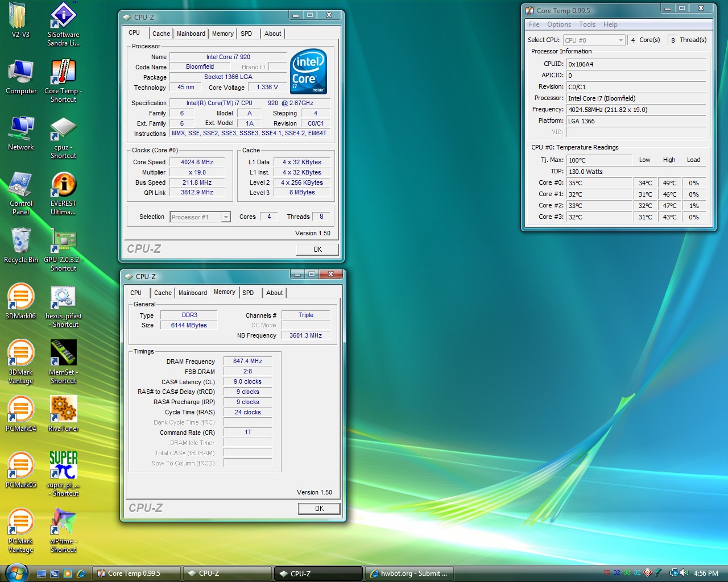Screen dimensions: 728x582
Task: Switch to Core Temp 0.99.5 taskbar button
Action: pos(137,573)
